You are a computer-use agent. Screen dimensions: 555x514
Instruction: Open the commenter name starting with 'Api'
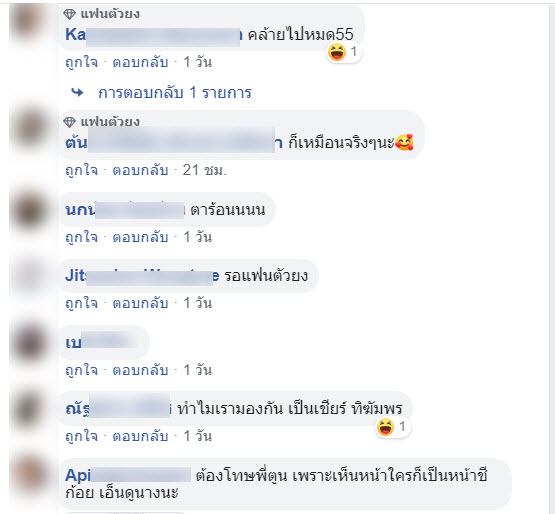128,475
